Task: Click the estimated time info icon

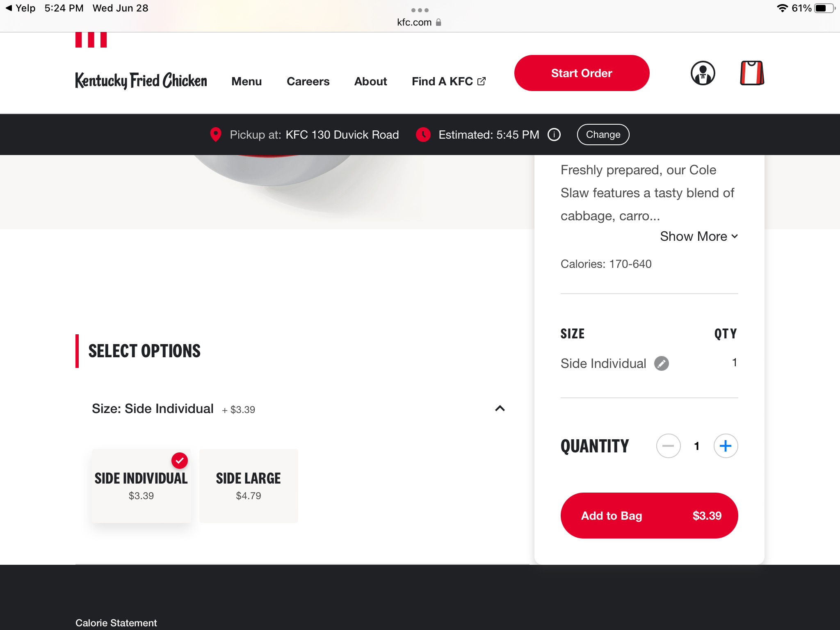Action: point(554,135)
